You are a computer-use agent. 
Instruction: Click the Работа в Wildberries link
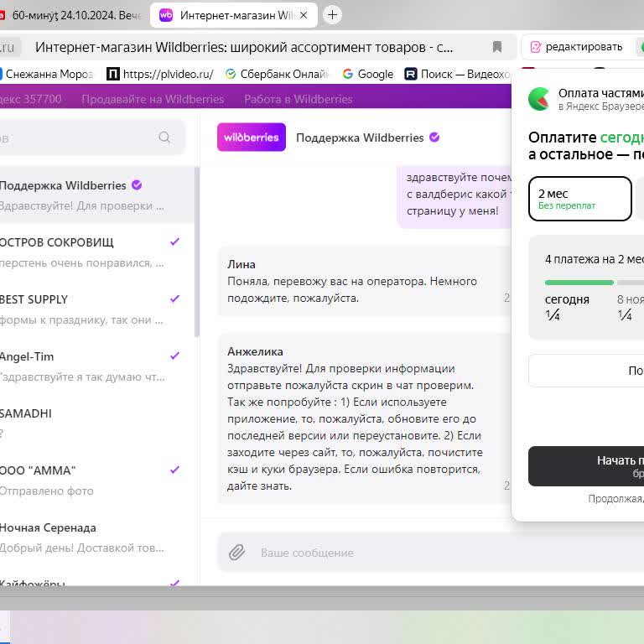pos(299,99)
